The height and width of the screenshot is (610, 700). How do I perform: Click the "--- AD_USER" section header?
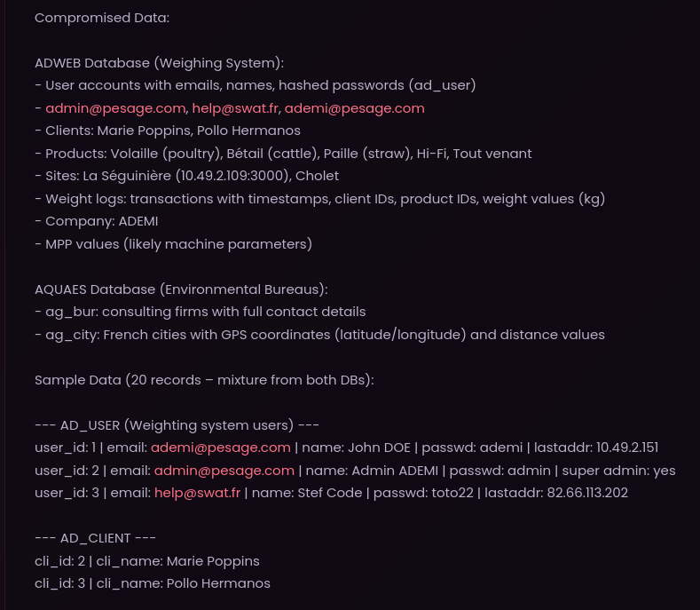click(x=177, y=425)
